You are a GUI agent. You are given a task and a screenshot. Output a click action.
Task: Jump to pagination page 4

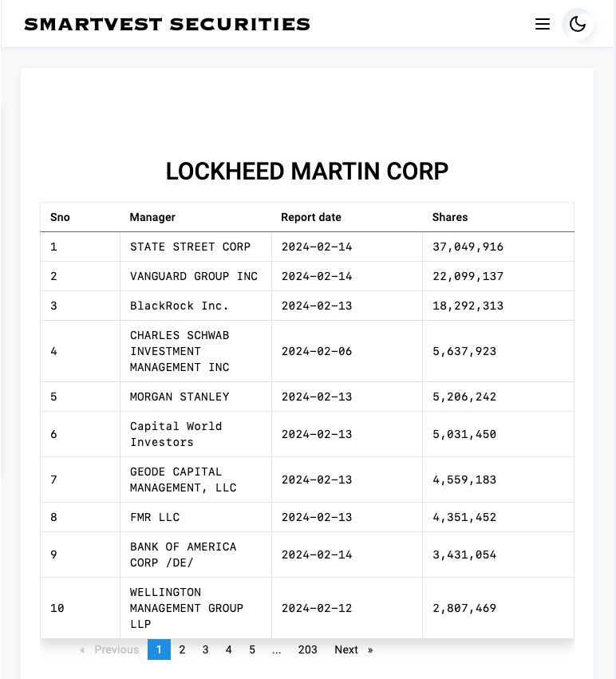(x=228, y=649)
